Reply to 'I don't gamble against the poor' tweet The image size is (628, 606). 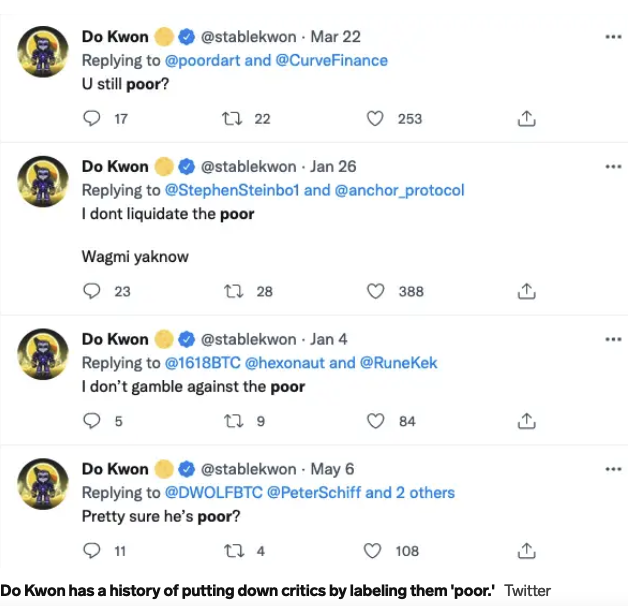pyautogui.click(x=92, y=422)
